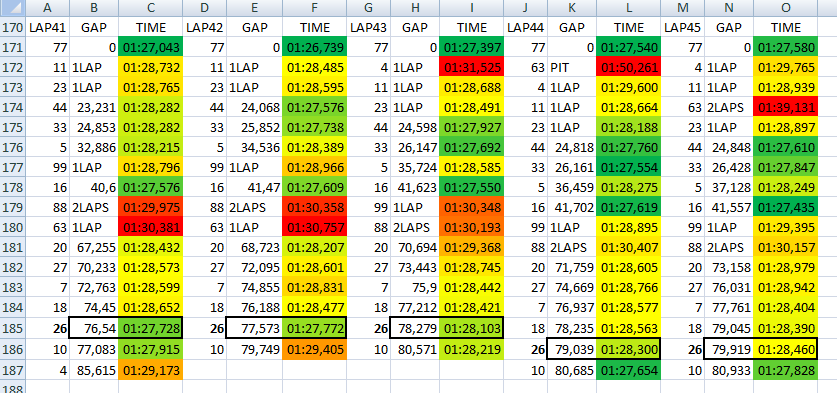Click cell with time 01:39,131
Screen dimensions: 837x393
786,108
